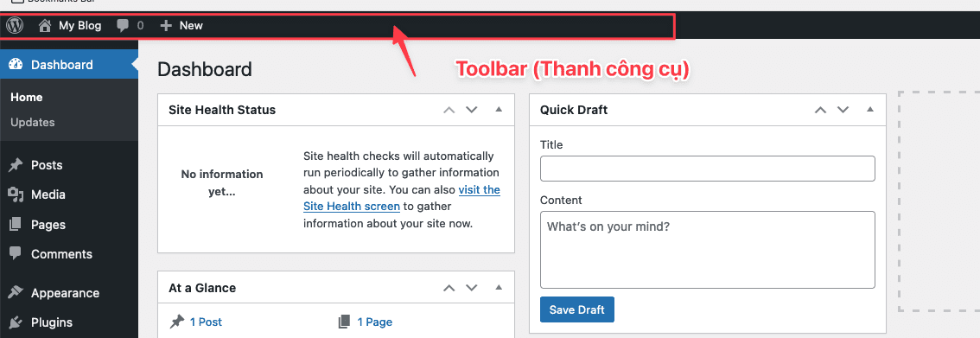The image size is (980, 338).
Task: Open the WordPress logo menu
Action: pos(15,26)
